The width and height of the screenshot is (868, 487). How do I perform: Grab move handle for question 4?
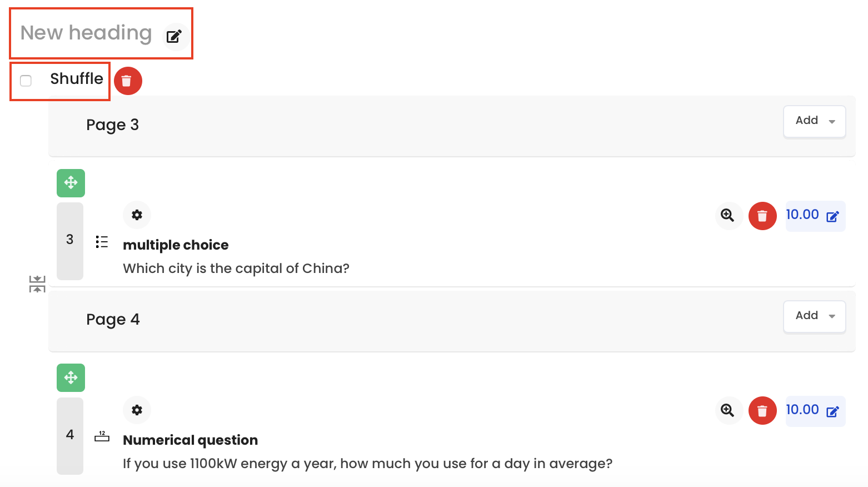71,378
